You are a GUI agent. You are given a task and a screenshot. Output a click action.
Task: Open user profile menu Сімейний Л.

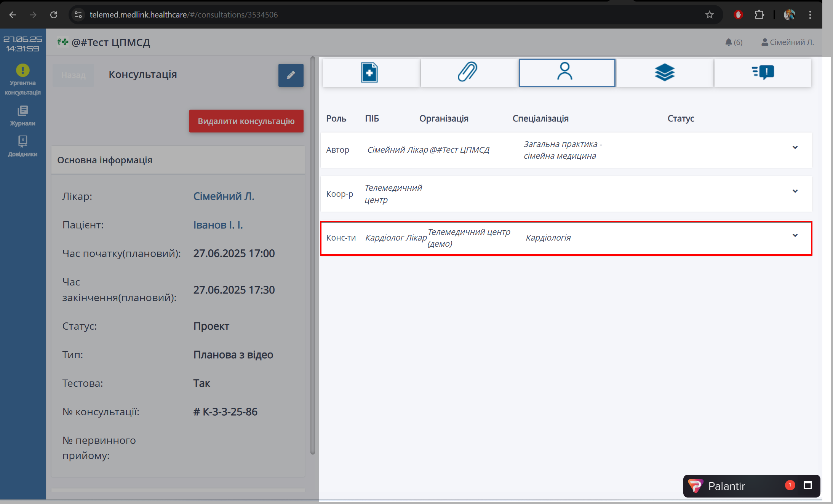pyautogui.click(x=787, y=42)
